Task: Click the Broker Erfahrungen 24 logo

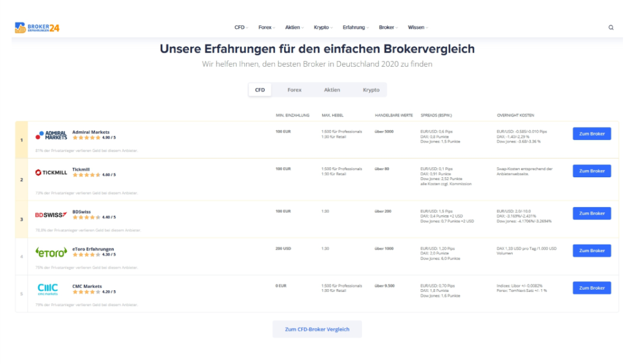Action: tap(37, 28)
